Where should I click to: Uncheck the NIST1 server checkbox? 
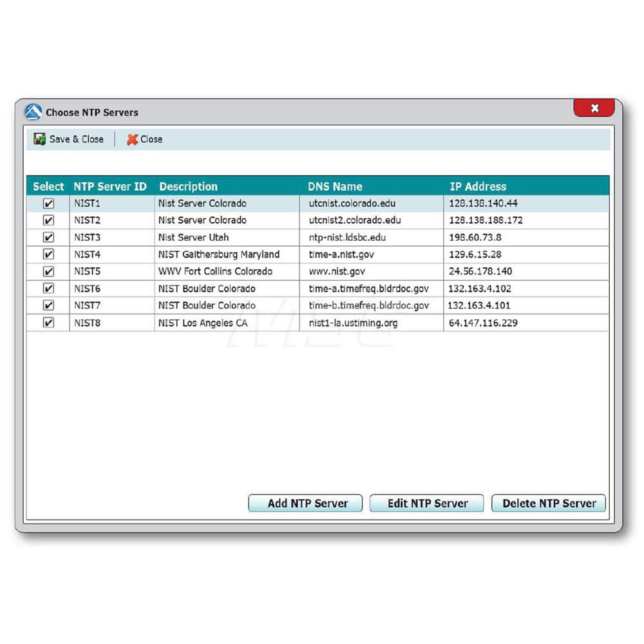click(x=48, y=203)
